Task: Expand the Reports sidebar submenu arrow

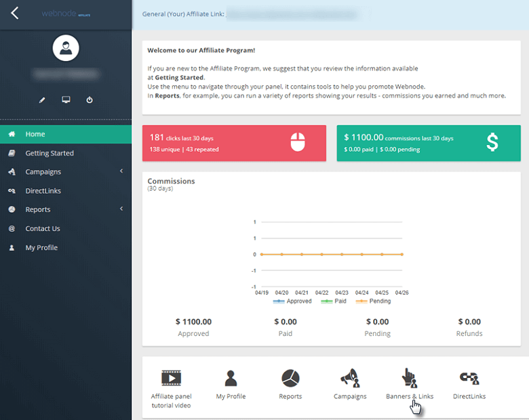Action: tap(121, 209)
